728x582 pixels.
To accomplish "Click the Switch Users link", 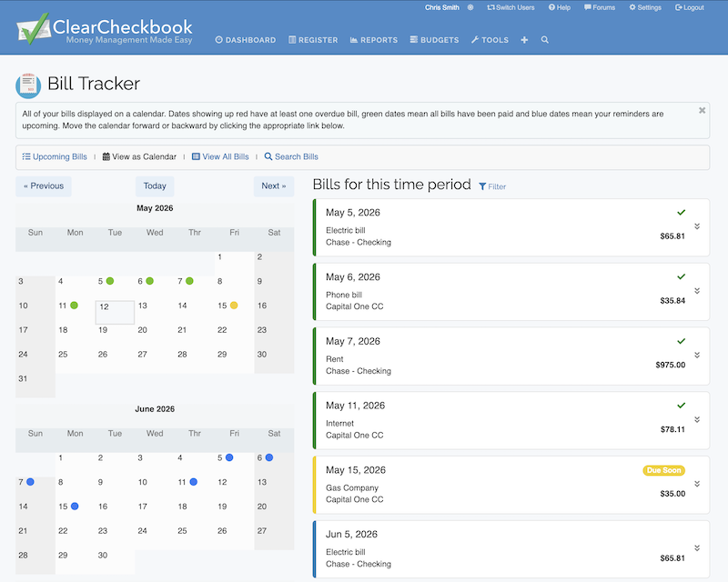I will [511, 7].
